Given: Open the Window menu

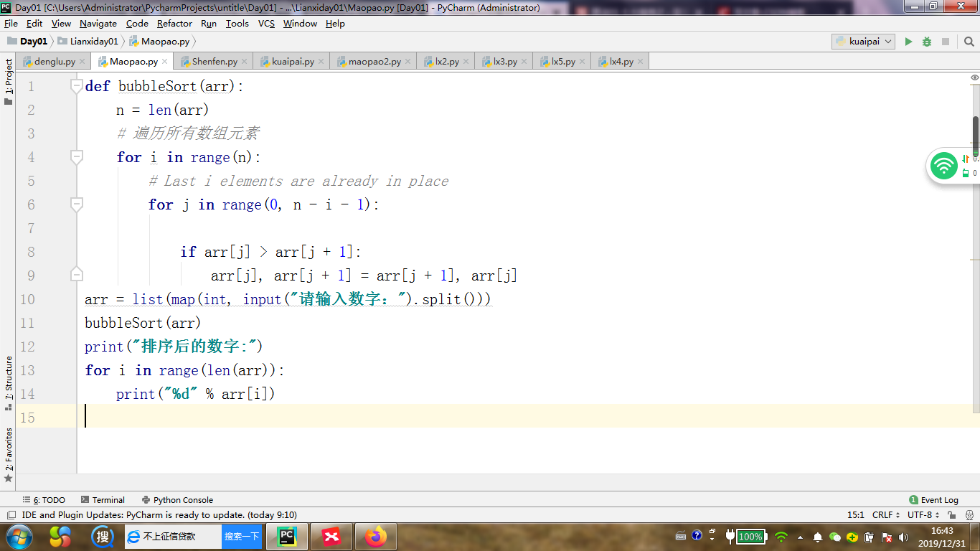Looking at the screenshot, I should (300, 24).
